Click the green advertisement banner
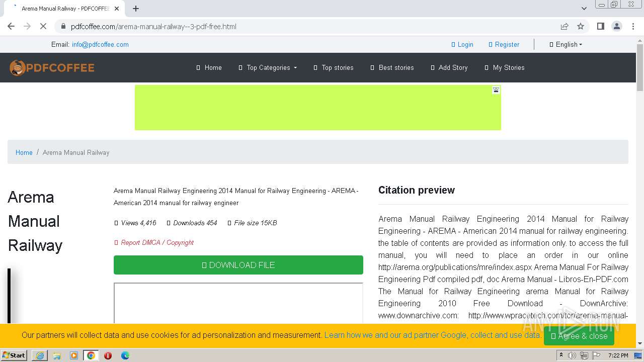The image size is (644, 362). tap(318, 108)
